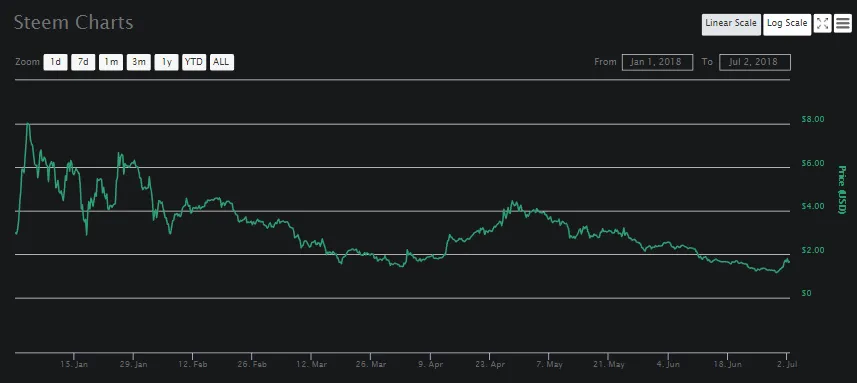Click the $4.00 axis label

(812, 207)
